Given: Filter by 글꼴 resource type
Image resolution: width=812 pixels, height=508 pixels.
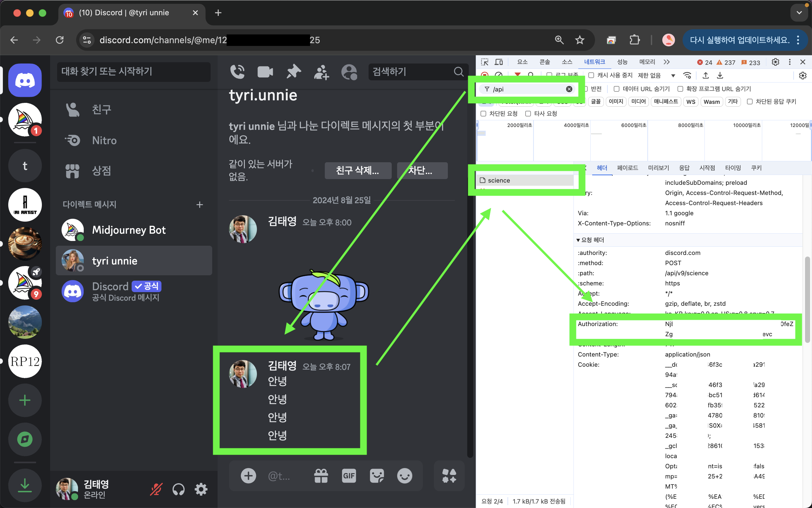Looking at the screenshot, I should 596,102.
